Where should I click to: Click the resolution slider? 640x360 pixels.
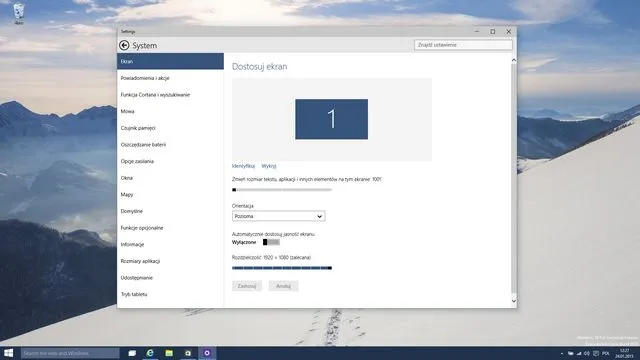coord(282,268)
